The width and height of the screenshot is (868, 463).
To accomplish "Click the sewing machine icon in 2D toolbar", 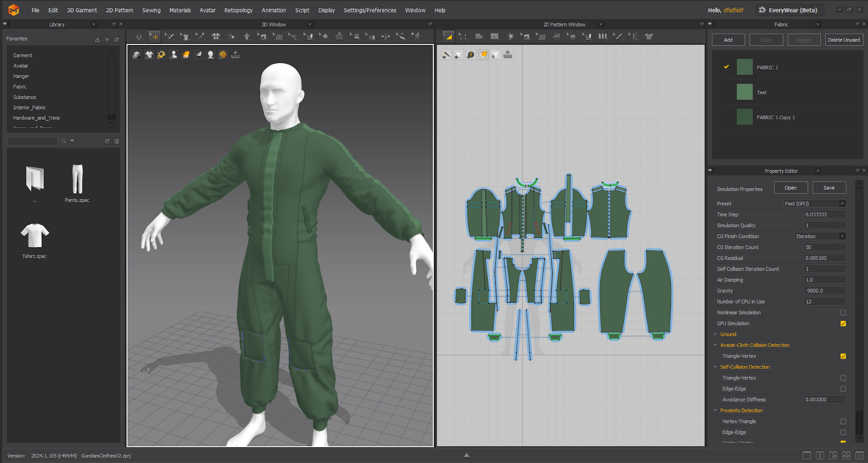I will [525, 36].
